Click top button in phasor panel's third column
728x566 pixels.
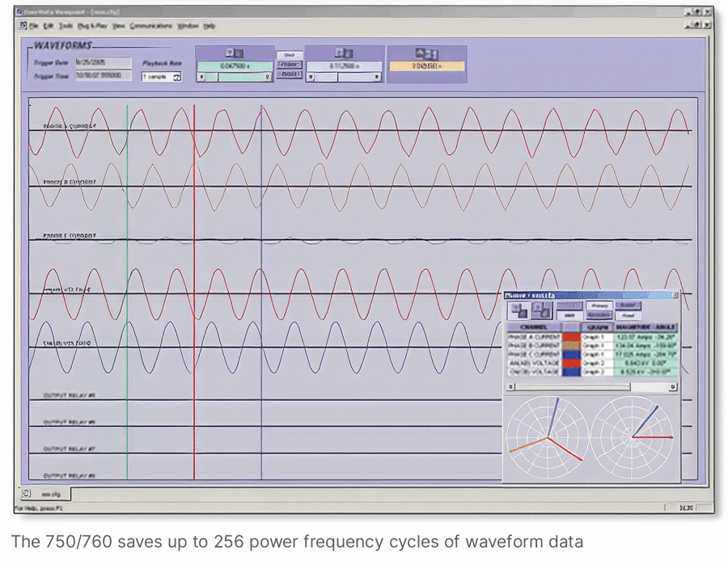pos(569,306)
